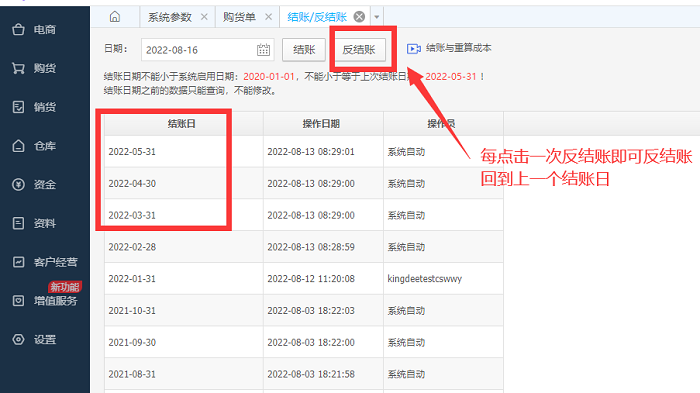Image resolution: width=700 pixels, height=393 pixels.
Task: Click the 资金 yen coin icon
Action: pos(18,184)
